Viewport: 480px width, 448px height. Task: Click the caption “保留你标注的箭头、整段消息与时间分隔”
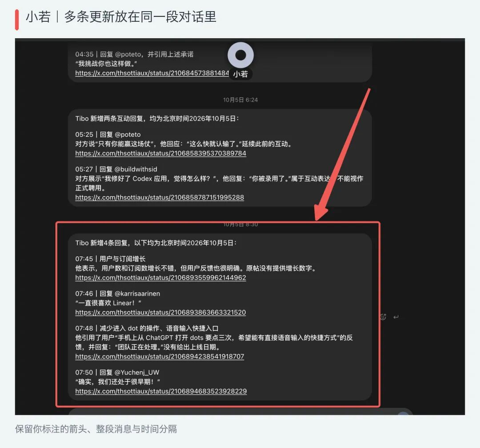click(96, 429)
